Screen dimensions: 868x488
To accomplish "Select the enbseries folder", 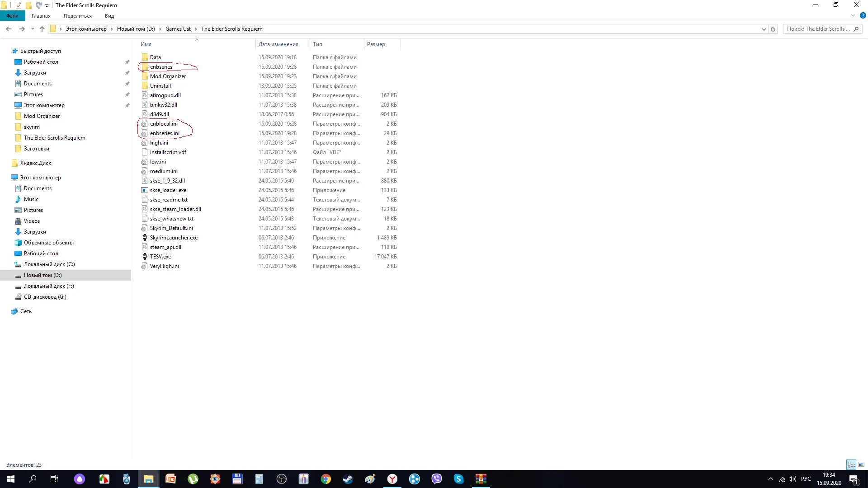I will coord(161,67).
